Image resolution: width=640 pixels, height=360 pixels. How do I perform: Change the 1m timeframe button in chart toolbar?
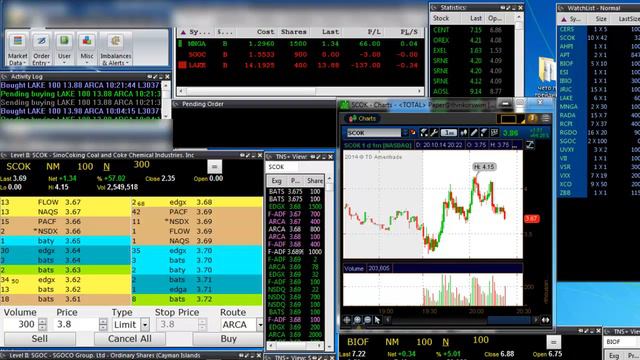[x=449, y=133]
